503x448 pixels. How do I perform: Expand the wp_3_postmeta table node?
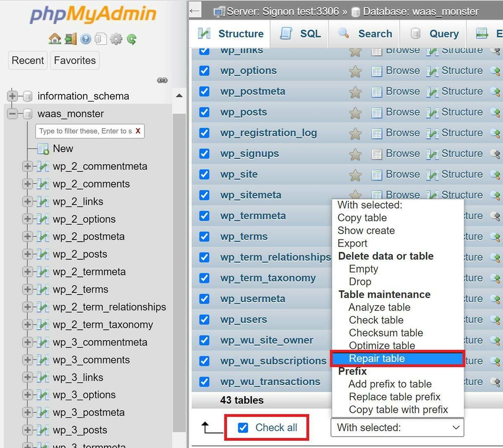[28, 412]
